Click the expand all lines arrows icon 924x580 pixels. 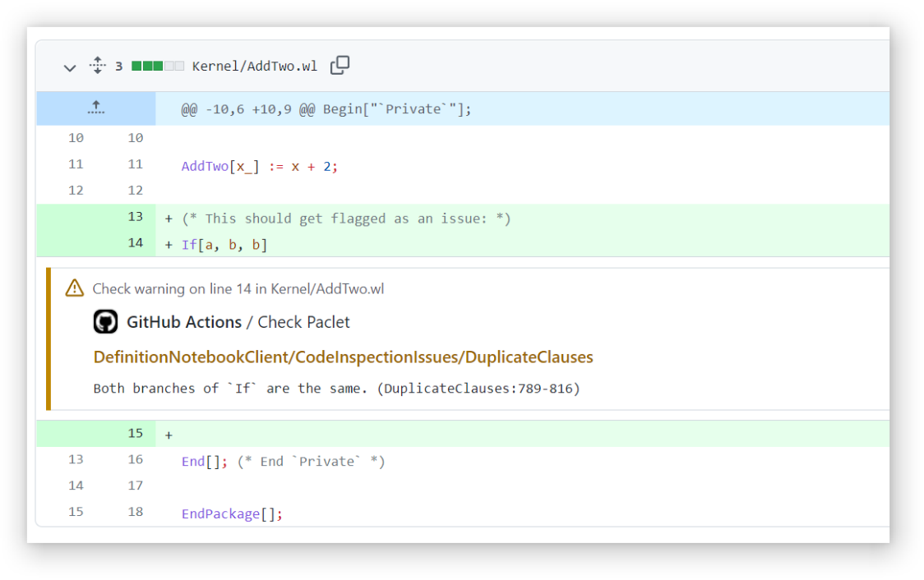click(x=97, y=66)
